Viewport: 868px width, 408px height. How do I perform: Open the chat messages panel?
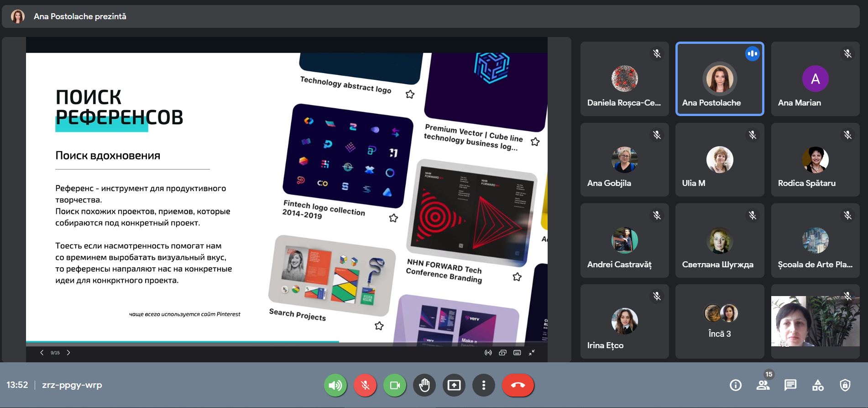click(x=790, y=385)
